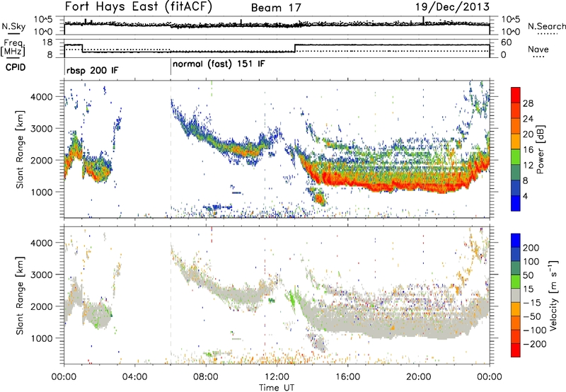Screen dimensions: 566x392
Task: Click the '16:00' time axis tick label
Action: point(348,377)
